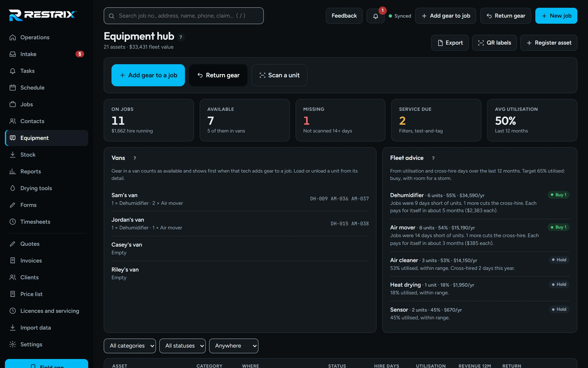
Task: Click the Scan a unit button
Action: [x=280, y=75]
